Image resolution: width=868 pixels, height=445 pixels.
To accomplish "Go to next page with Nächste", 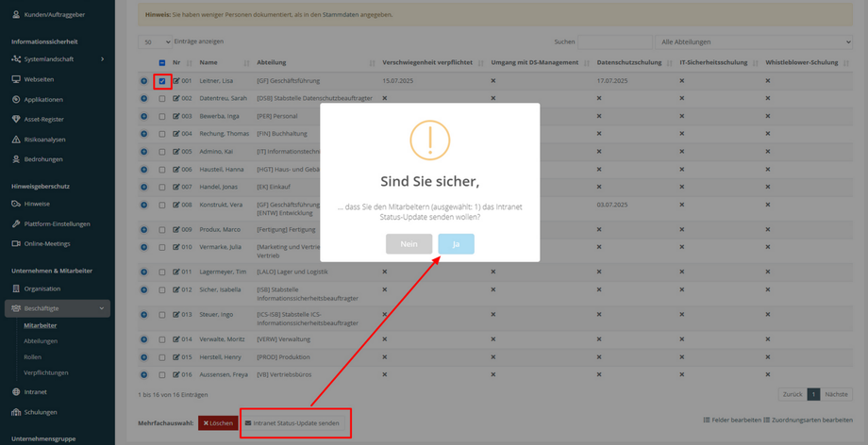I will tap(836, 395).
